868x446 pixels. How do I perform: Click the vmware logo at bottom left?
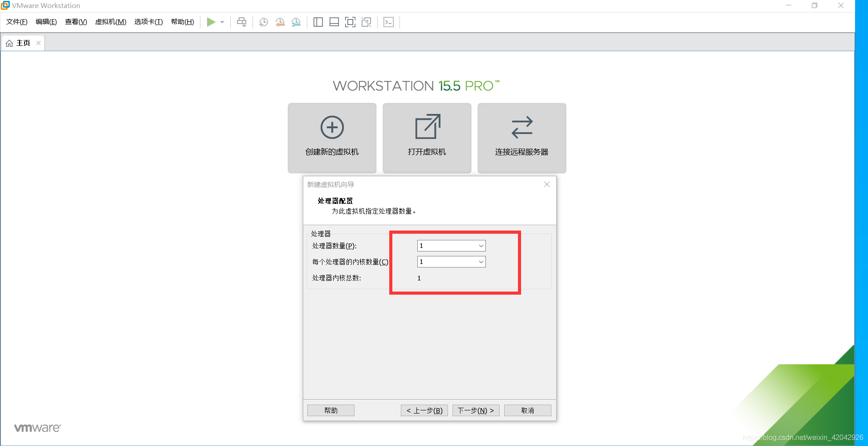coord(37,428)
